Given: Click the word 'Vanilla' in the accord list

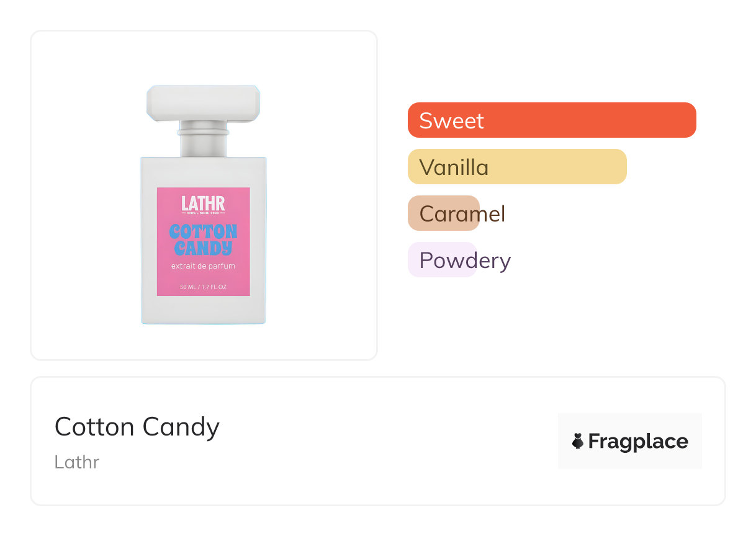Looking at the screenshot, I should [454, 167].
